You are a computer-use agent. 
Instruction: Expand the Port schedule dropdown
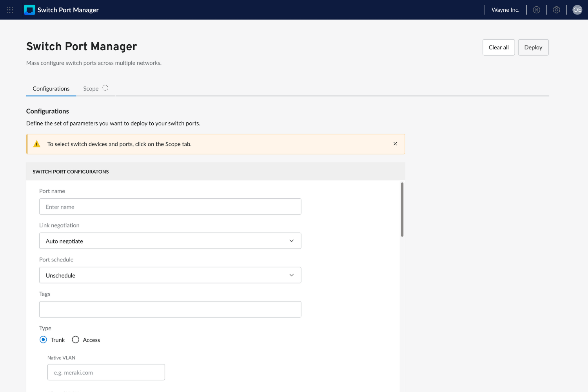pos(170,275)
